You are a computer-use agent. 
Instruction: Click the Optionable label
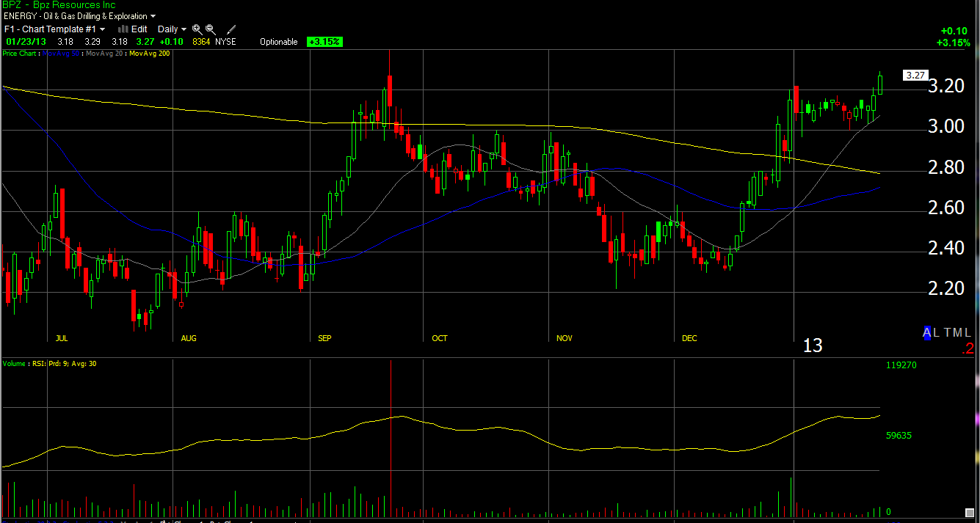point(279,42)
